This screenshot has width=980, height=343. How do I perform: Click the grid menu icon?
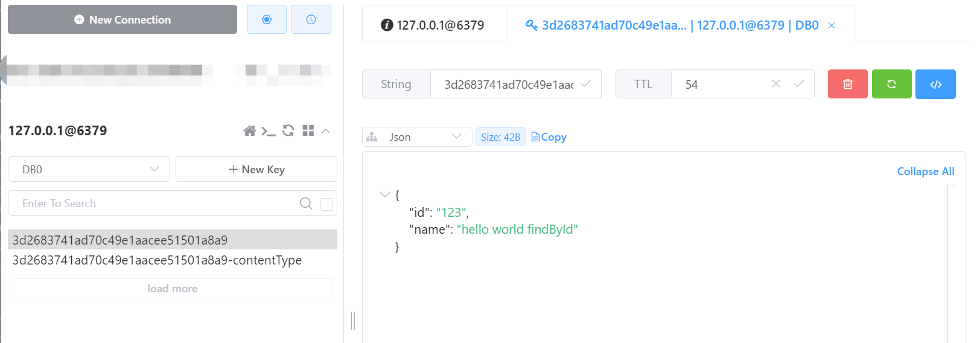pyautogui.click(x=308, y=130)
